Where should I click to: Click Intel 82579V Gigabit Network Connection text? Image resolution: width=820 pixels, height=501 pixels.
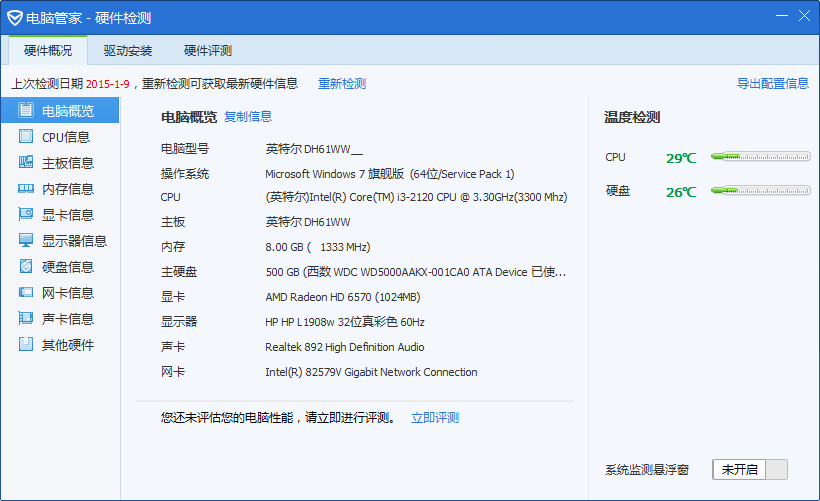coord(371,372)
